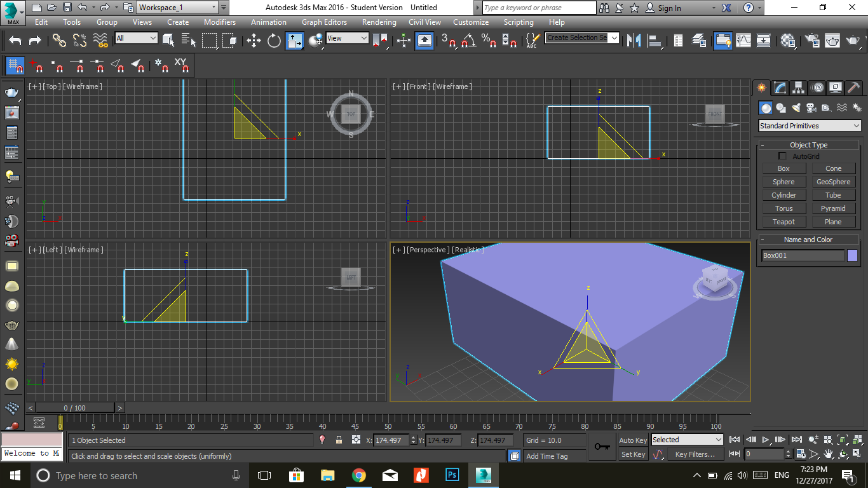Click the Box001 object color swatch
The width and height of the screenshot is (868, 488).
(x=852, y=255)
